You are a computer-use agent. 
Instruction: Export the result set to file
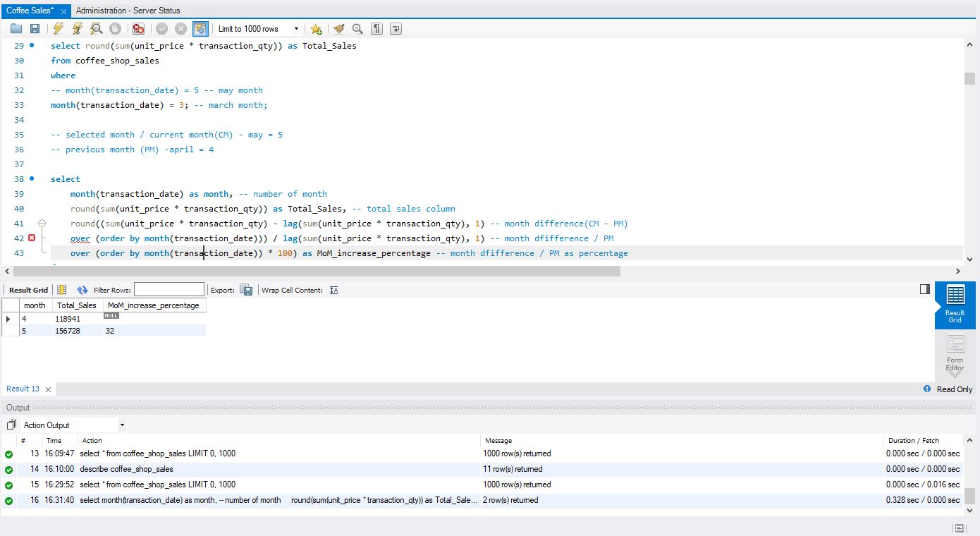coord(246,290)
